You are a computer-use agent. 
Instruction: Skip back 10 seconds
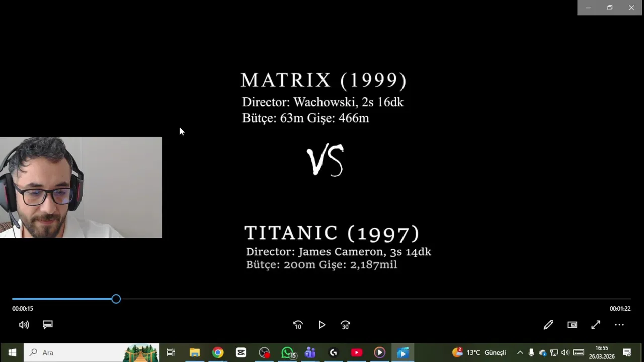[298, 325]
